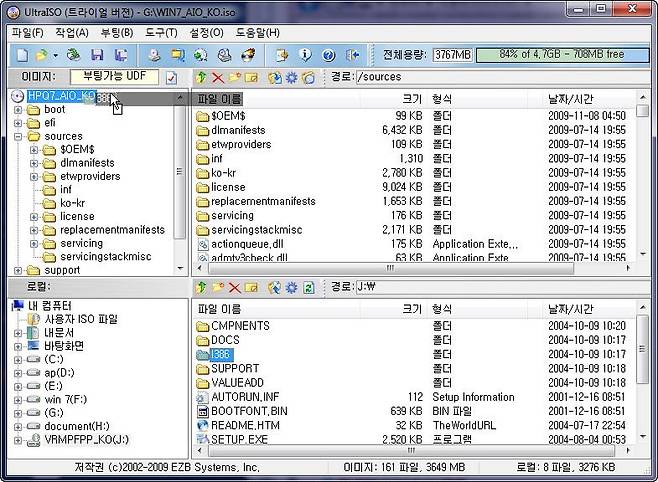Screen dimensions: 658x482
Task: Click the 3767MB total size field
Action: click(x=453, y=55)
